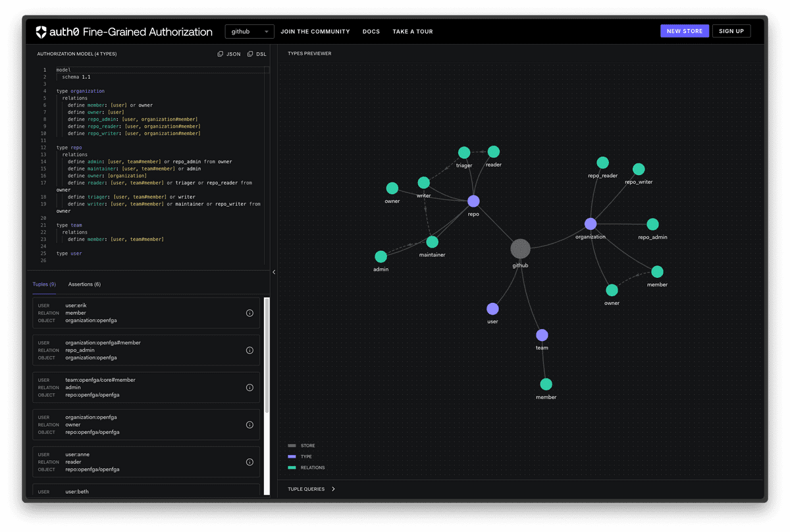Click line 12 'type repo' in editor
Image resolution: width=790 pixels, height=532 pixels.
coord(69,147)
